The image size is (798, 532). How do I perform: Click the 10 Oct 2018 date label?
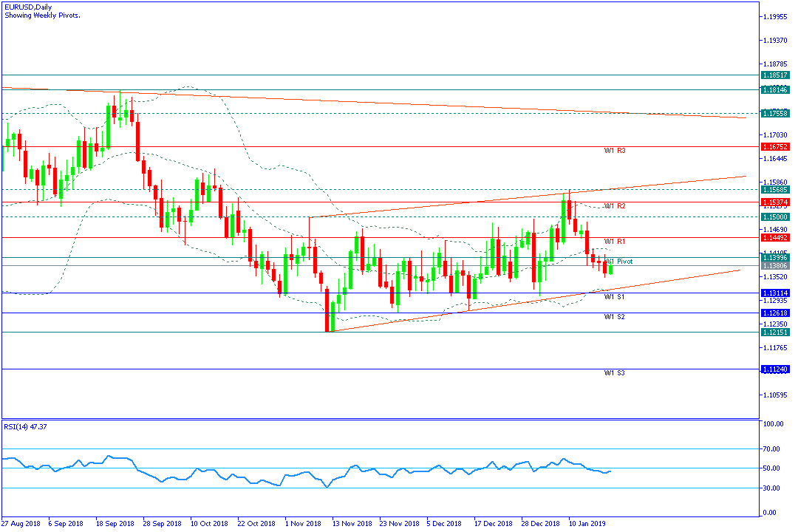click(209, 523)
